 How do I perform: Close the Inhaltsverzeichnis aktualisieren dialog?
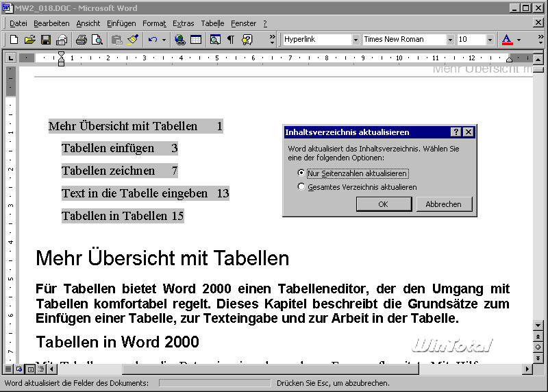pos(469,132)
